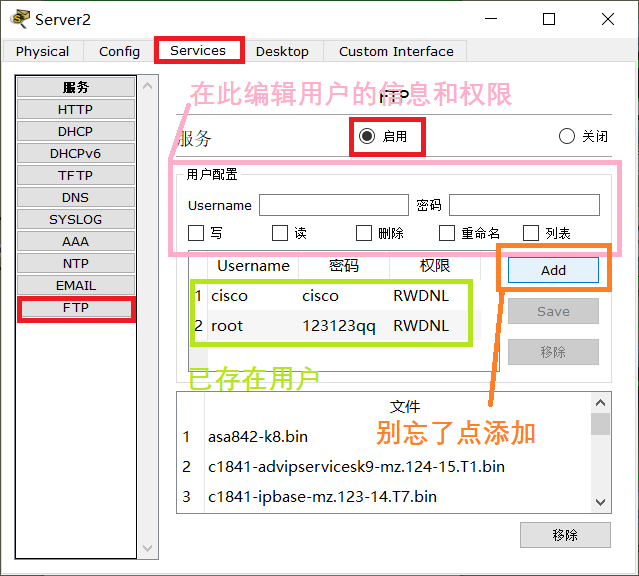Click the 服务 header in services list

pyautogui.click(x=76, y=87)
